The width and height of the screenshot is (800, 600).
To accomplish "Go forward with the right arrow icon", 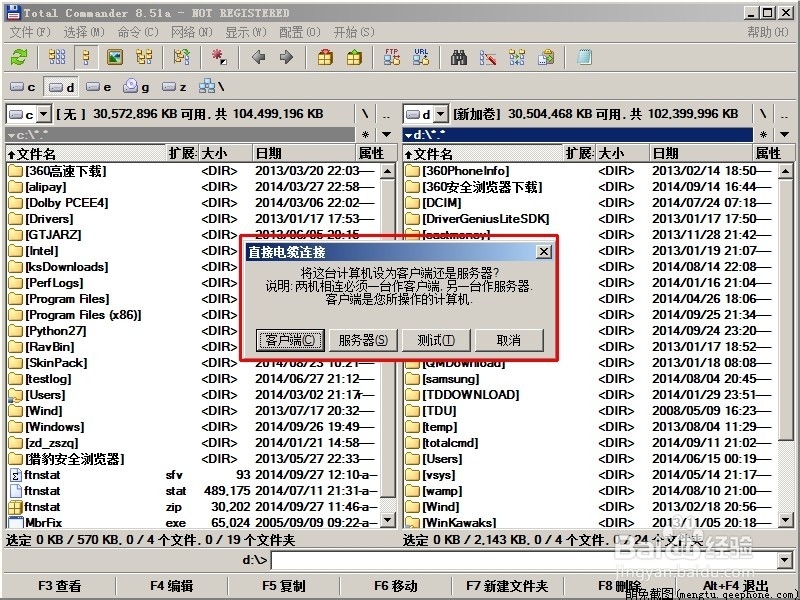I will tap(286, 57).
